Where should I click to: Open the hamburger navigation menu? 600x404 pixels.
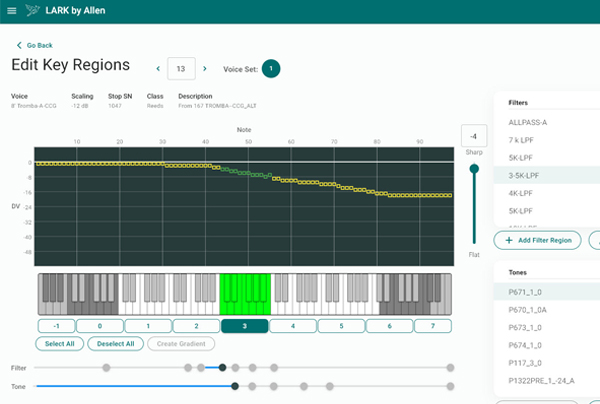pyautogui.click(x=12, y=11)
